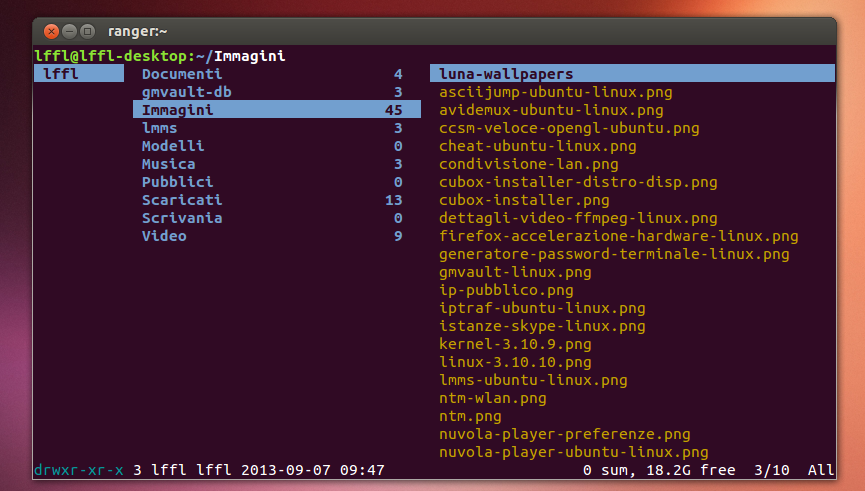Select the ntm-wlan.png file
Viewport: 865px width, 491px height.
pos(493,398)
